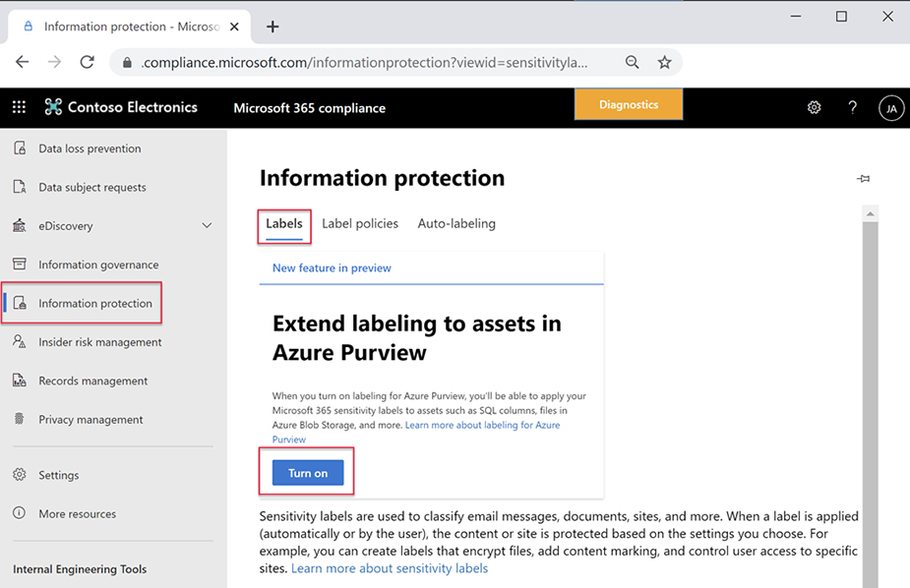Switch to the Label policies tab
The height and width of the screenshot is (588, 910).
click(x=359, y=223)
